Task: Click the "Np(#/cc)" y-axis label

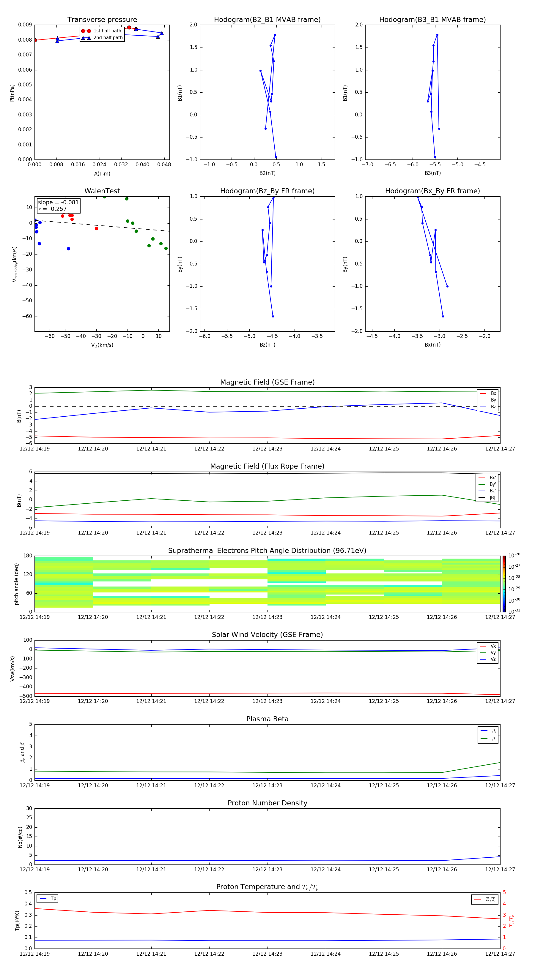Action: (x=20, y=837)
